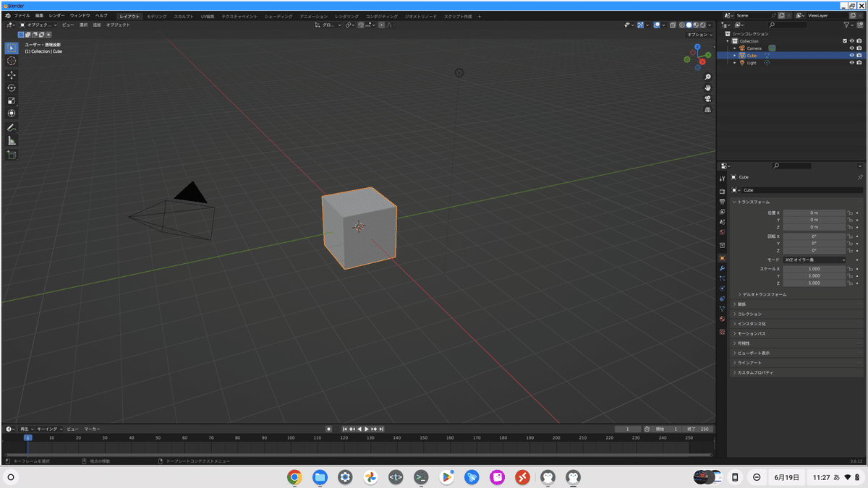Viewport: 868px width, 488px height.
Task: Click the pan hand viewport icon
Action: point(707,87)
